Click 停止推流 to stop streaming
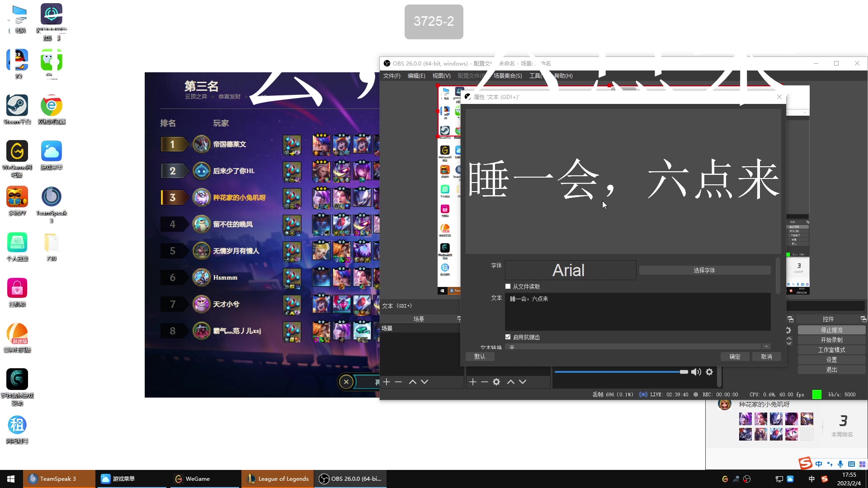The image size is (868, 488). [x=831, y=330]
